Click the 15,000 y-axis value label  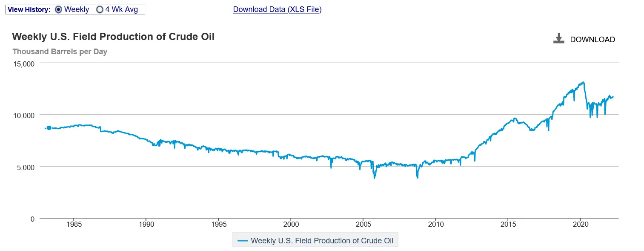click(x=25, y=64)
